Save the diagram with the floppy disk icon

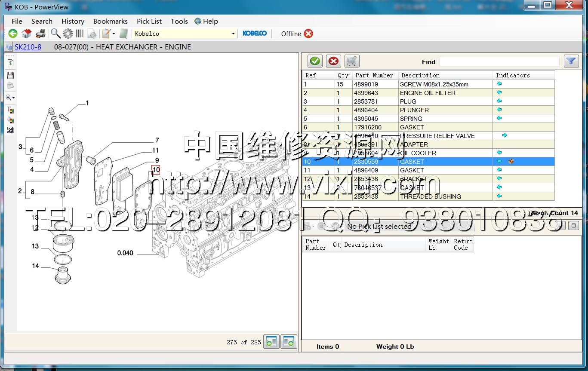(x=10, y=75)
